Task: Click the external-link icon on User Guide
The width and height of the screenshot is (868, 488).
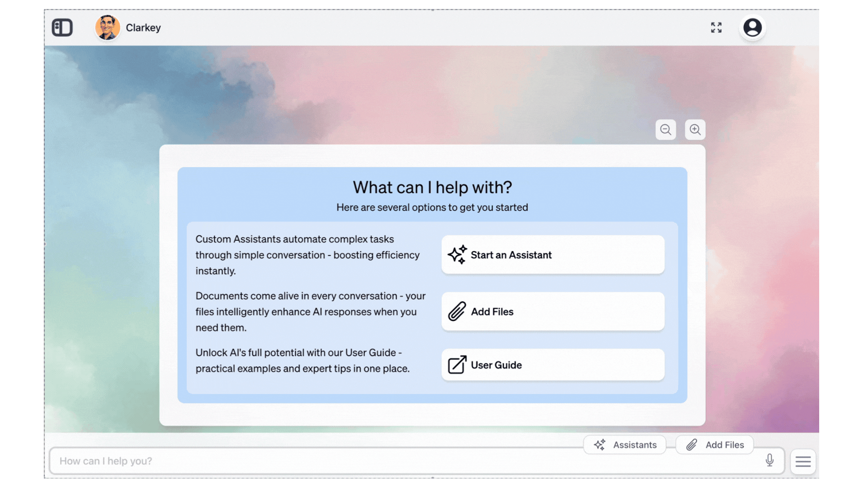Action: tap(457, 365)
